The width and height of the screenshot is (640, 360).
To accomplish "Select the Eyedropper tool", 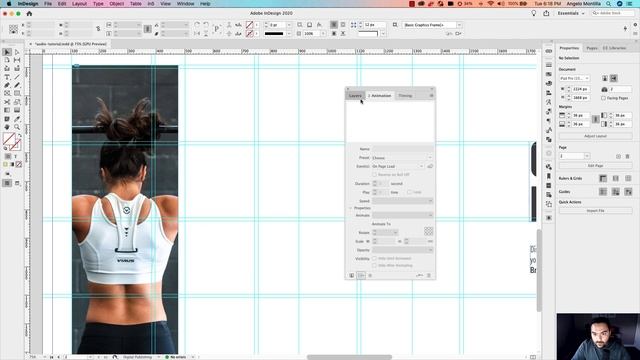I will [17, 119].
